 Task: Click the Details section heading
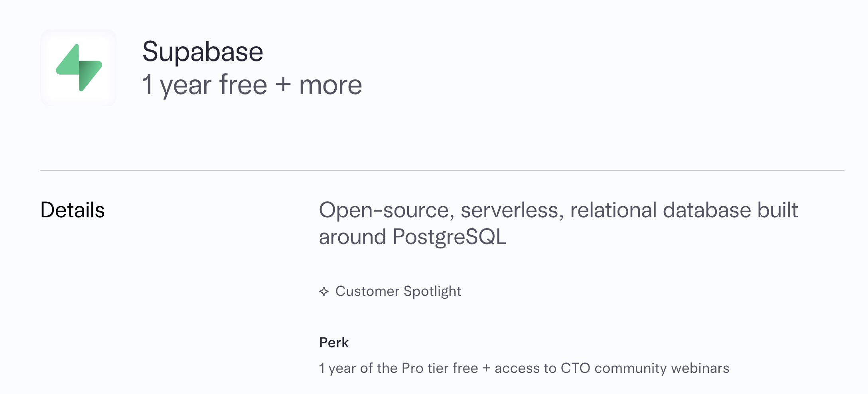coord(73,210)
